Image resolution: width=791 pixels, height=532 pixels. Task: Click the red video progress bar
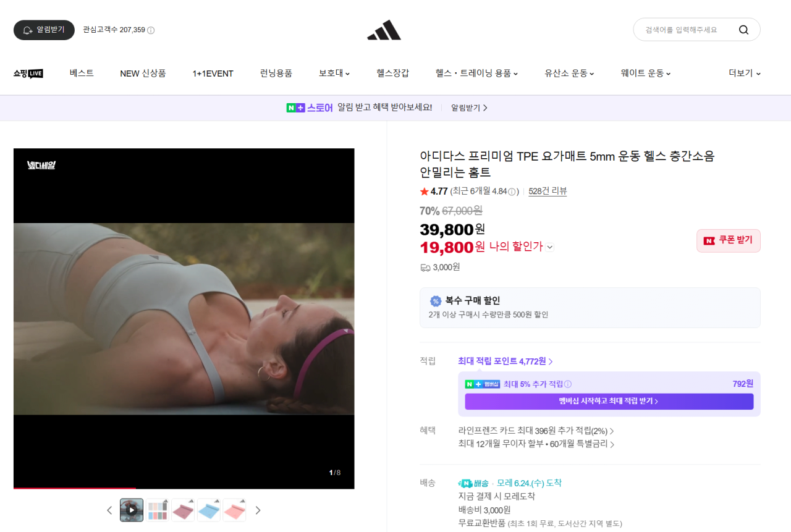75,488
